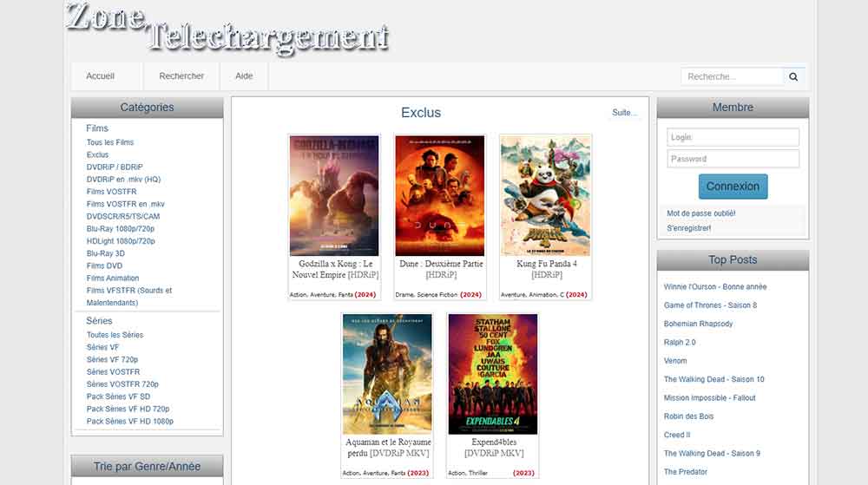Viewport: 868px width, 485px height.
Task: Select Films DVD category
Action: click(104, 266)
